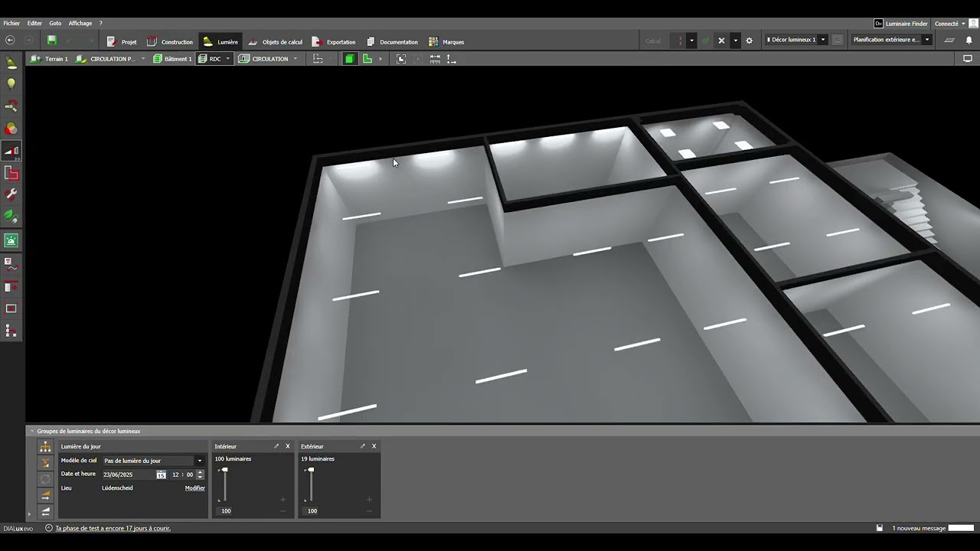The width and height of the screenshot is (980, 551).
Task: Expand the CIRCULATION P... site dropdown
Action: pos(142,59)
